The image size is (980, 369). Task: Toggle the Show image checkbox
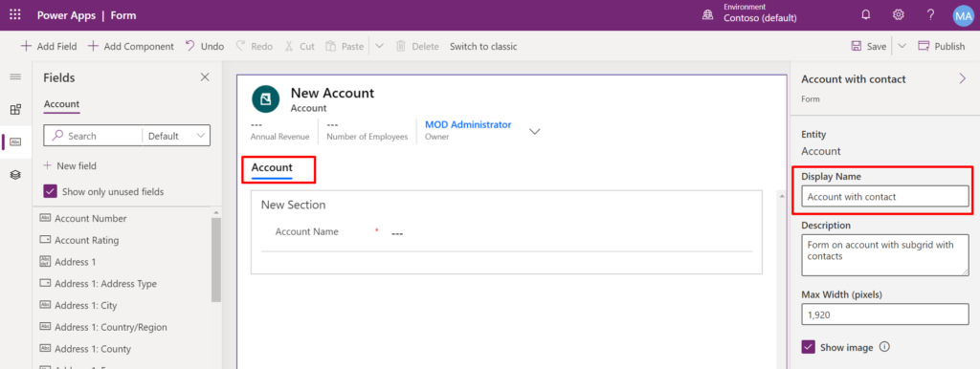click(809, 347)
